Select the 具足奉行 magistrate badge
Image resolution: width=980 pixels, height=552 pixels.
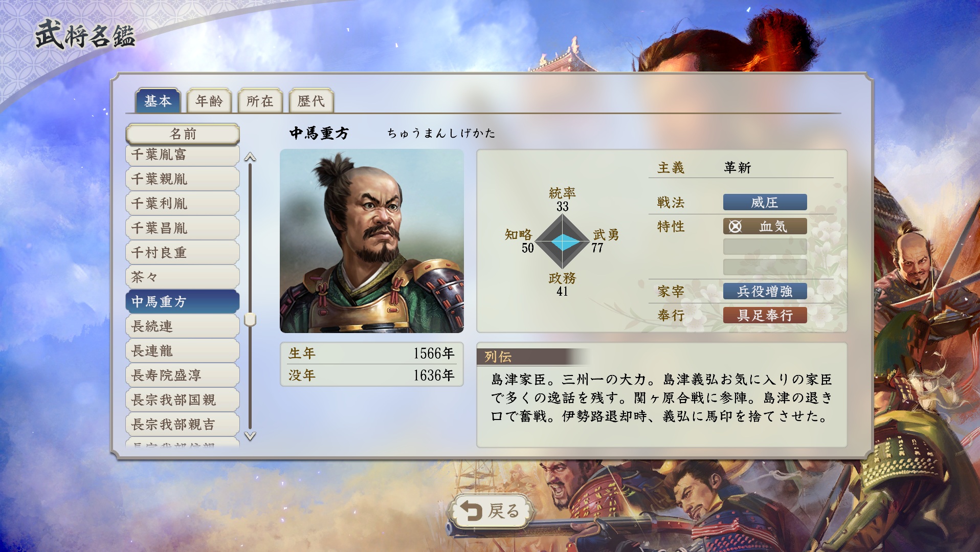click(765, 315)
